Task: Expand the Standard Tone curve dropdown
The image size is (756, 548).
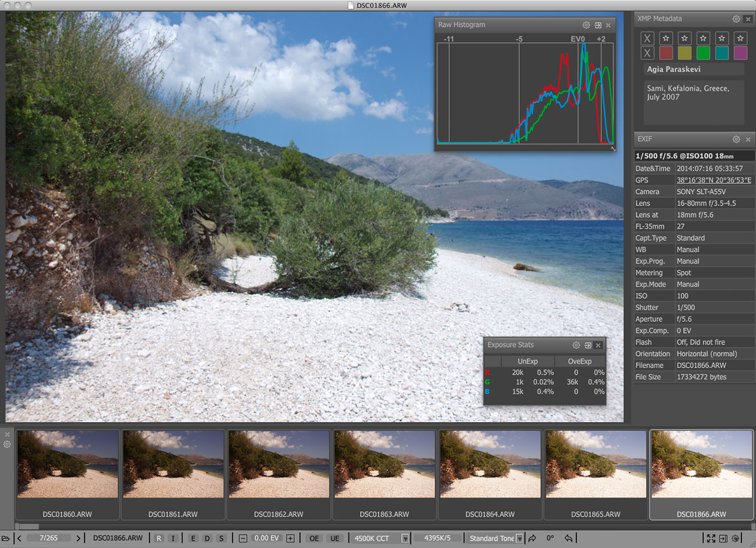Action: (519, 539)
